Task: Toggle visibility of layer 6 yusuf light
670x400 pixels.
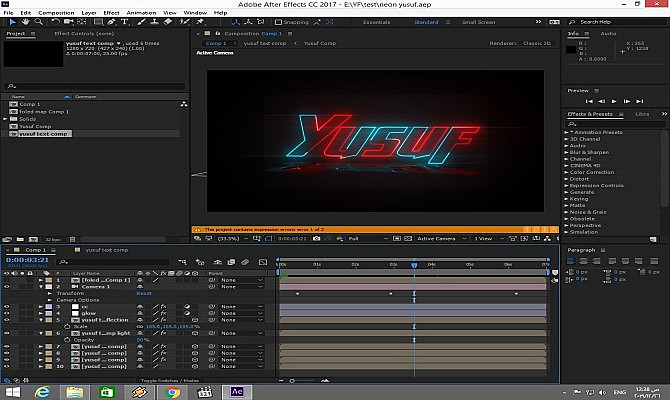Action: pyautogui.click(x=6, y=333)
